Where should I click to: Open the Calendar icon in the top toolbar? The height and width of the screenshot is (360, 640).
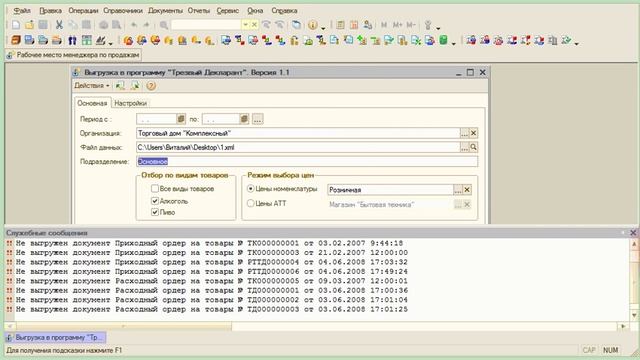[354, 25]
